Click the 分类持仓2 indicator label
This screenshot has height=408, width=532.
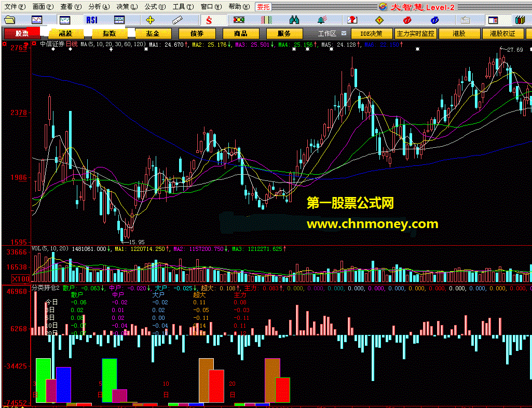click(x=46, y=288)
